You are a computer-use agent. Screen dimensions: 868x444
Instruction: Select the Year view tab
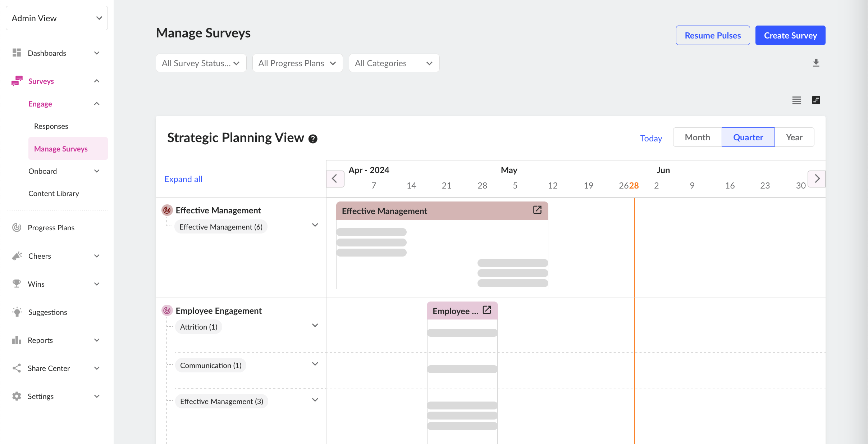[794, 137]
